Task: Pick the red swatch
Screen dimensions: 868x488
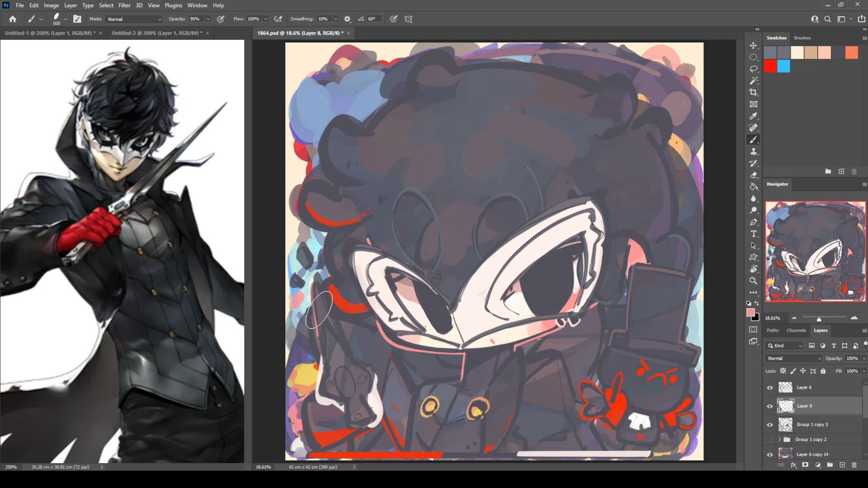Action: click(x=770, y=66)
